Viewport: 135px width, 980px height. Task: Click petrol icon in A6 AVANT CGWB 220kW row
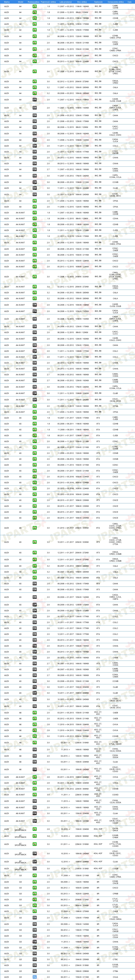(x=35, y=789)
